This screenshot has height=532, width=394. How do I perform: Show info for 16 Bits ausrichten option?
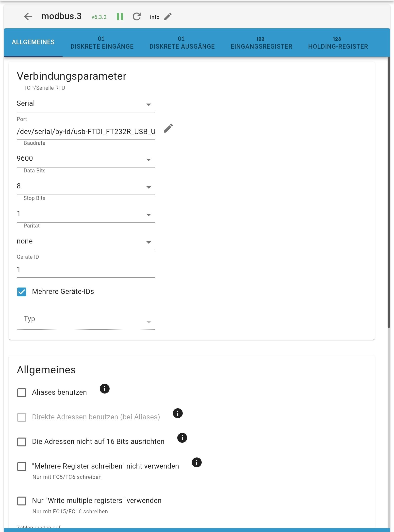coord(182,438)
